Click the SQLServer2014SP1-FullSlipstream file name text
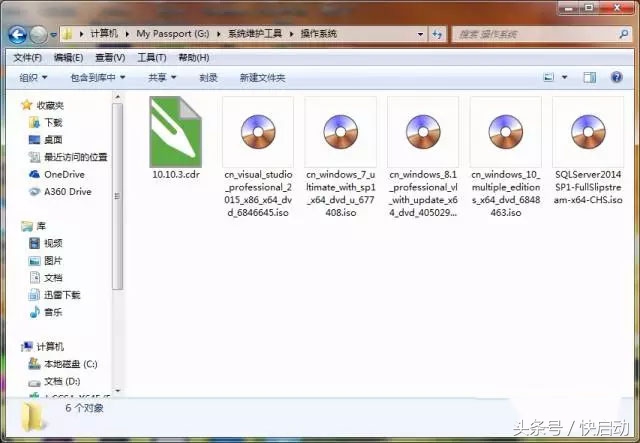The image size is (640, 443). pos(588,187)
